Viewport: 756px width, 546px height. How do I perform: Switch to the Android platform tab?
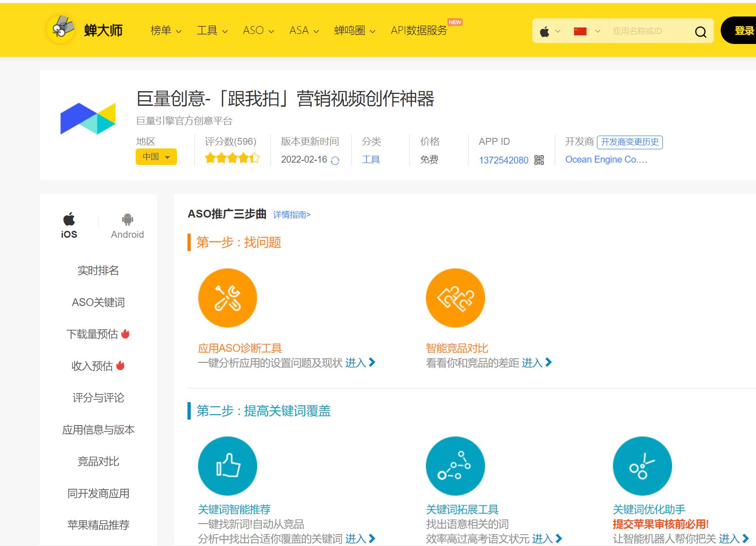[x=127, y=225]
